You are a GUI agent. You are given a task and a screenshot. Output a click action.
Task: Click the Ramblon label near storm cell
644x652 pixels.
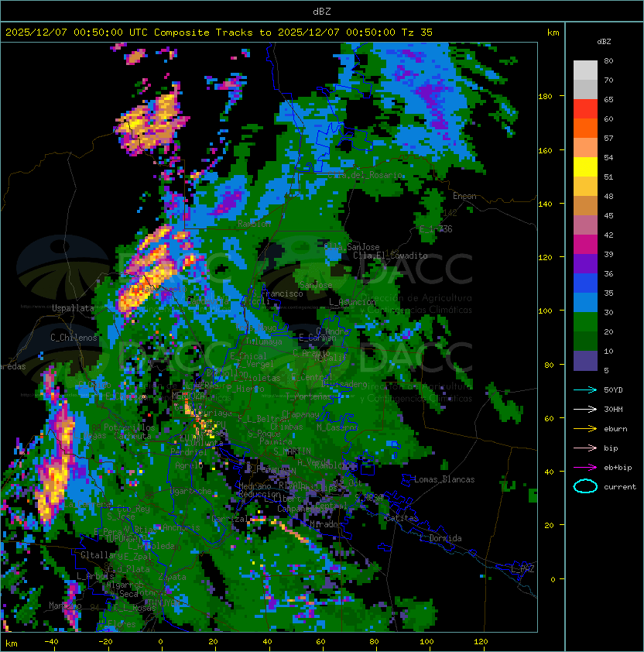[254, 224]
